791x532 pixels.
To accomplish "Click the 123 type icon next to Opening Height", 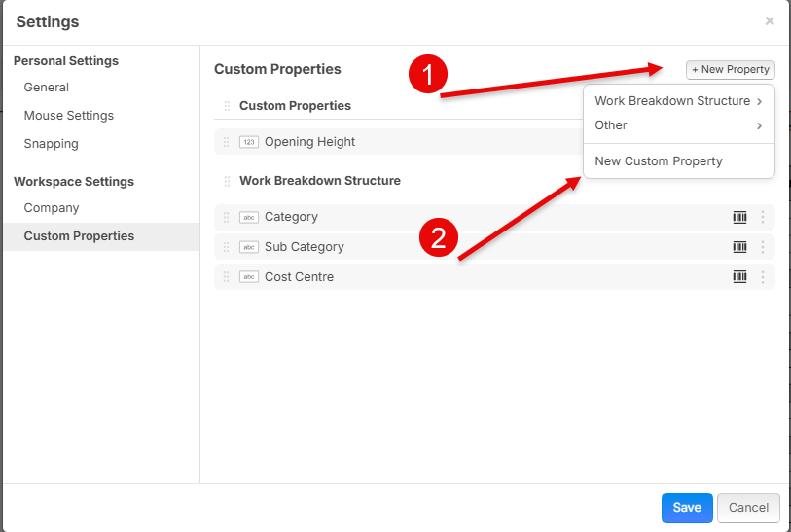I will pos(249,142).
